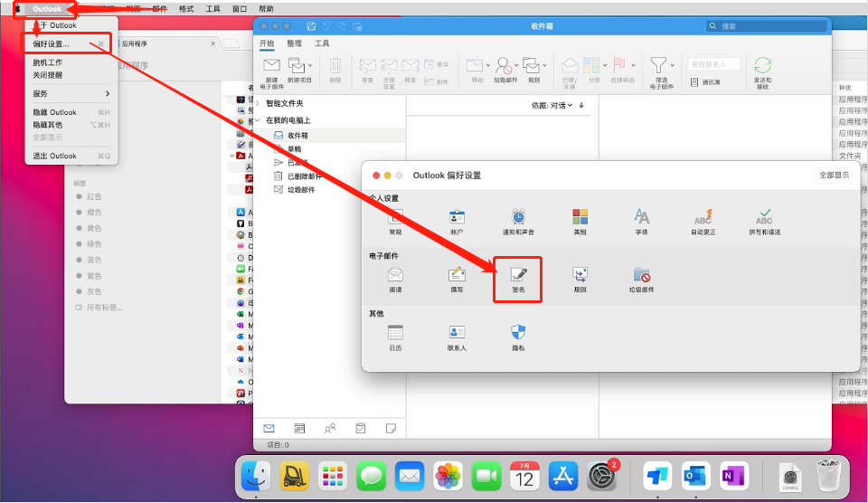Image resolution: width=868 pixels, height=503 pixels.
Task: Open 规则 dropdown arrow in ribbon
Action: coord(544,65)
